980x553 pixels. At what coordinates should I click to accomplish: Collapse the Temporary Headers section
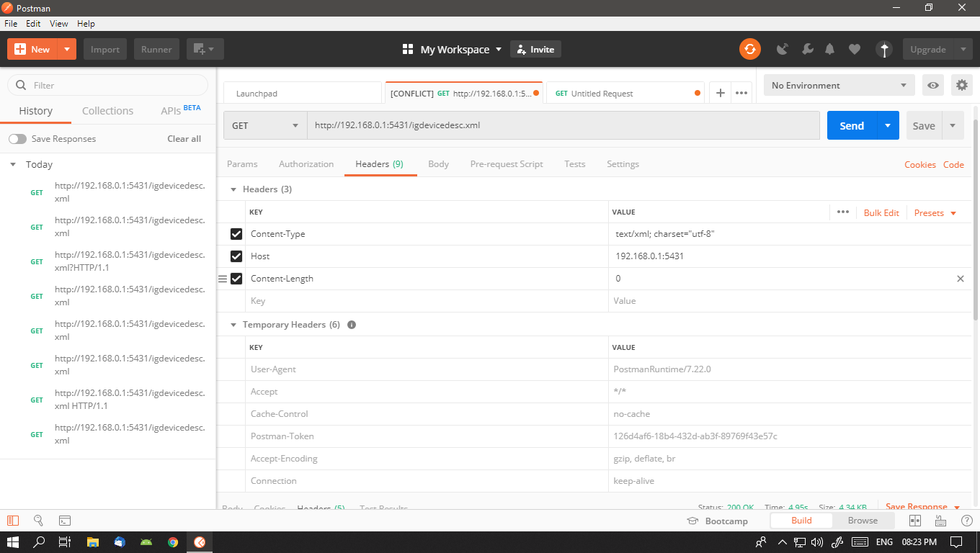click(233, 325)
